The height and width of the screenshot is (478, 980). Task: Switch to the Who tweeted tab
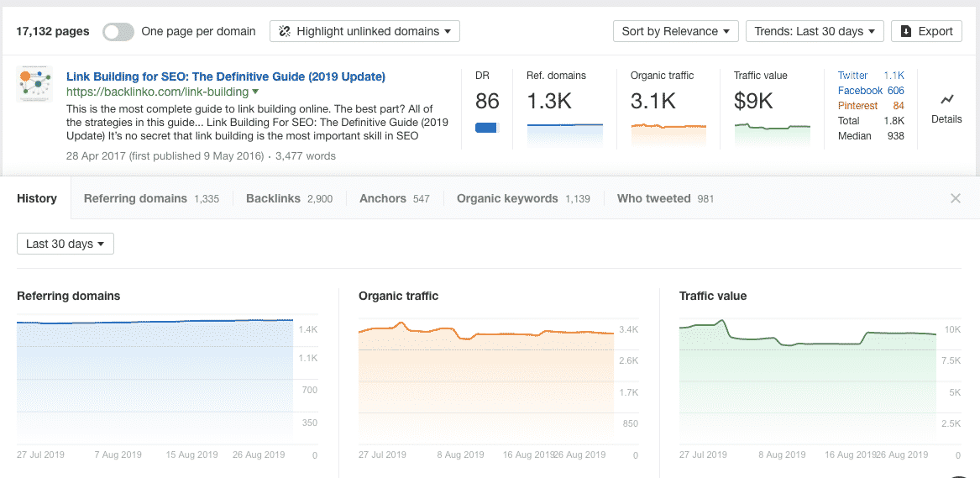665,199
